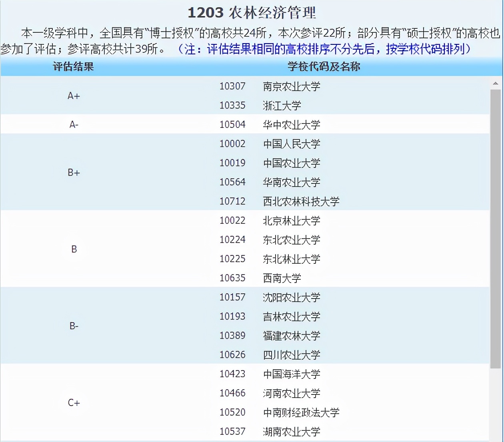Open the 中国人民大学 entry

(291, 144)
